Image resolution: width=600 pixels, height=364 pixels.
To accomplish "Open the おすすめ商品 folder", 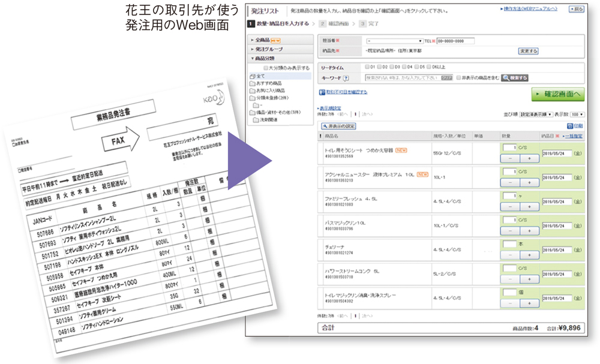I will click(269, 83).
